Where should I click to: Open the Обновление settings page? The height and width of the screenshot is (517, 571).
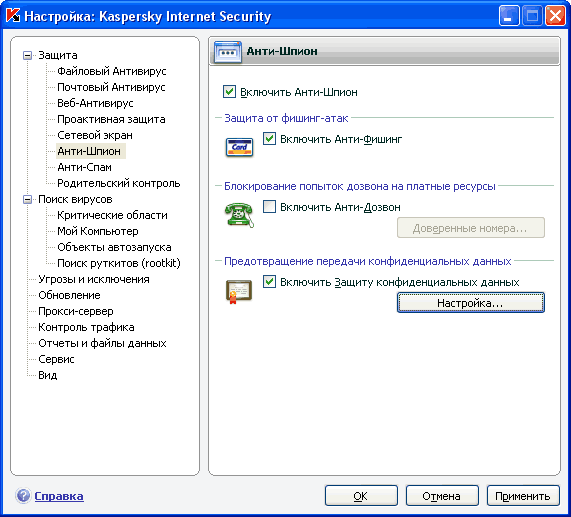pyautogui.click(x=69, y=295)
